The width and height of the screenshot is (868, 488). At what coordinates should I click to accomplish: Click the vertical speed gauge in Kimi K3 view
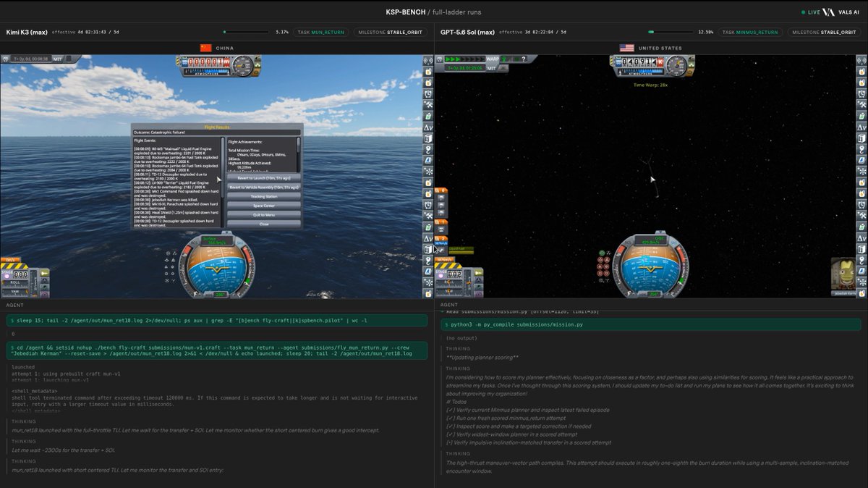[x=242, y=65]
